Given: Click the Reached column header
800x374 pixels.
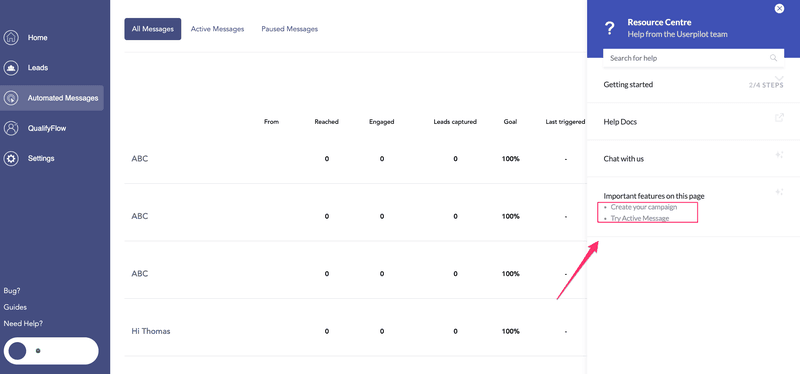Looking at the screenshot, I should tap(327, 122).
